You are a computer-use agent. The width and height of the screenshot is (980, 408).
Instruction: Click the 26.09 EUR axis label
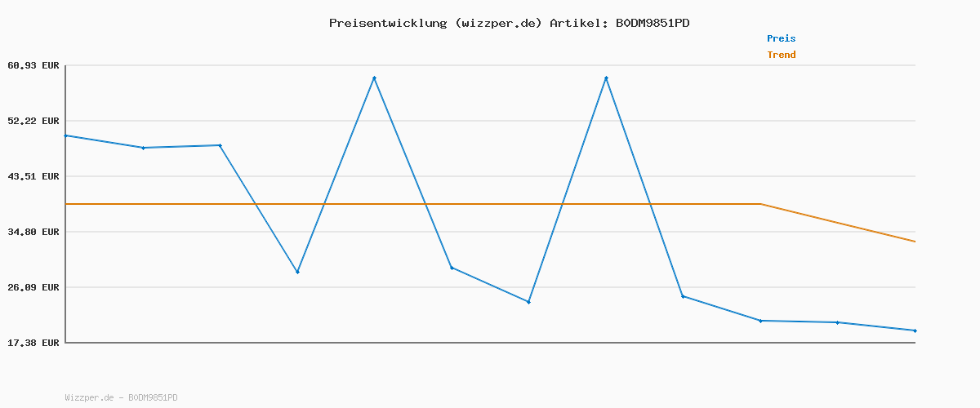(33, 287)
